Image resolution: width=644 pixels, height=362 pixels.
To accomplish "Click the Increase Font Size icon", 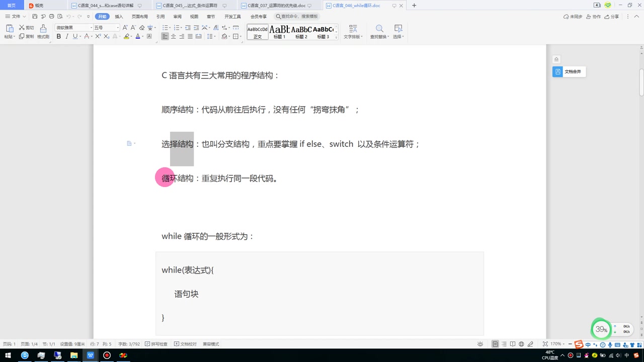I will pos(125,28).
